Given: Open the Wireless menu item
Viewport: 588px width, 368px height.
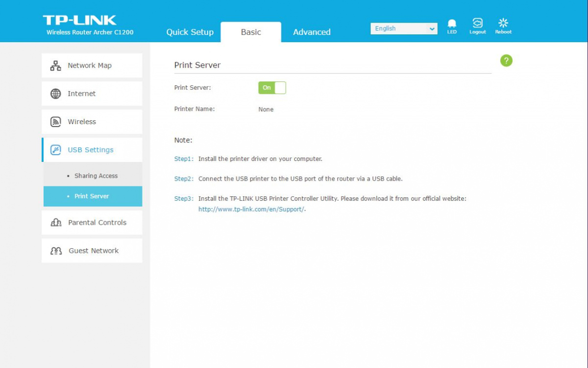Looking at the screenshot, I should point(92,122).
